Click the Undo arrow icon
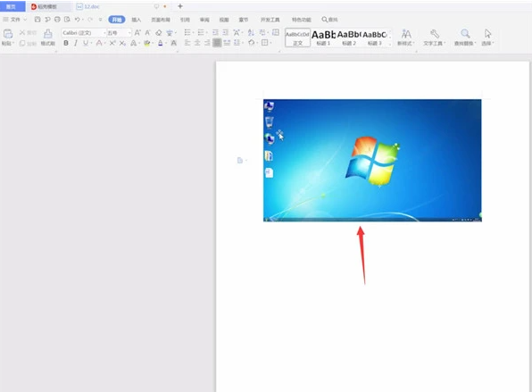This screenshot has height=392, width=532. pos(78,20)
